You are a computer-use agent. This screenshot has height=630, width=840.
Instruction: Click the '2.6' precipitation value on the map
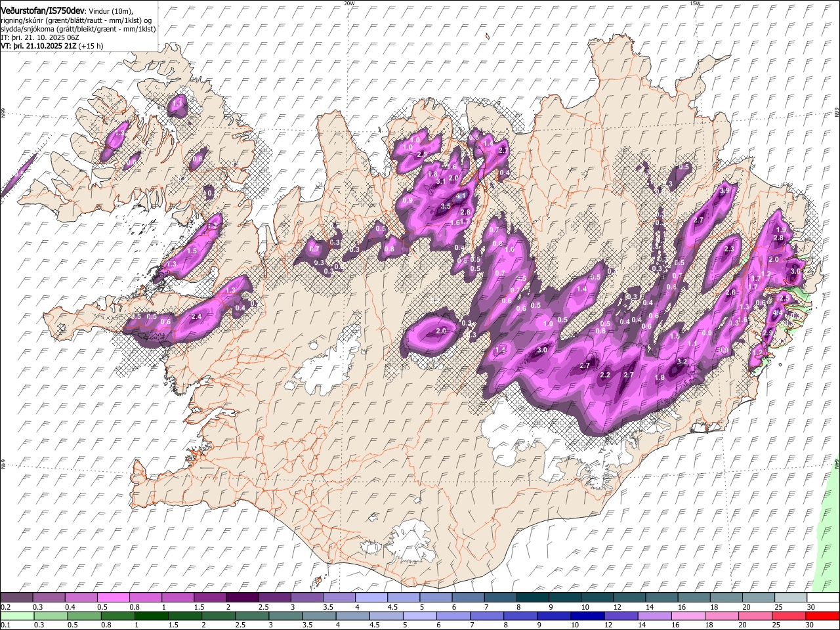730,292
